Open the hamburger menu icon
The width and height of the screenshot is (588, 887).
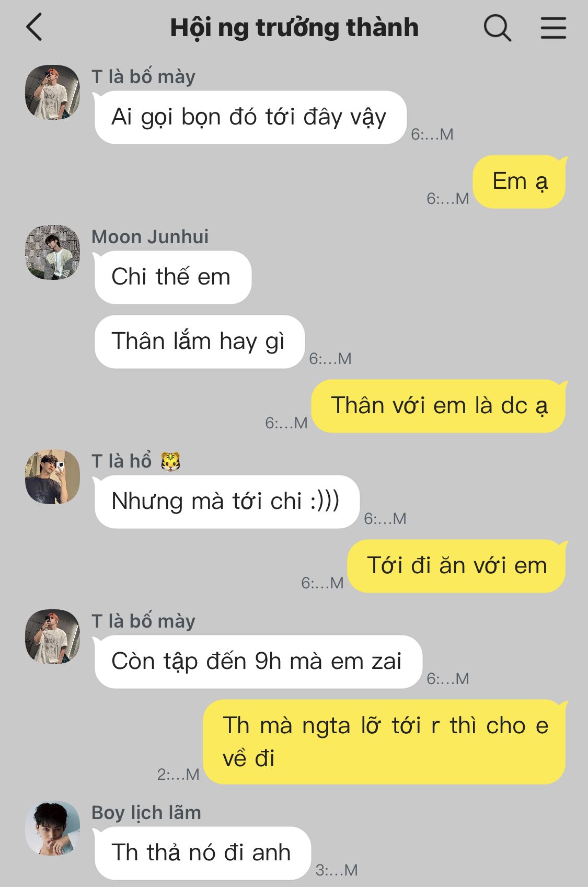pyautogui.click(x=553, y=28)
